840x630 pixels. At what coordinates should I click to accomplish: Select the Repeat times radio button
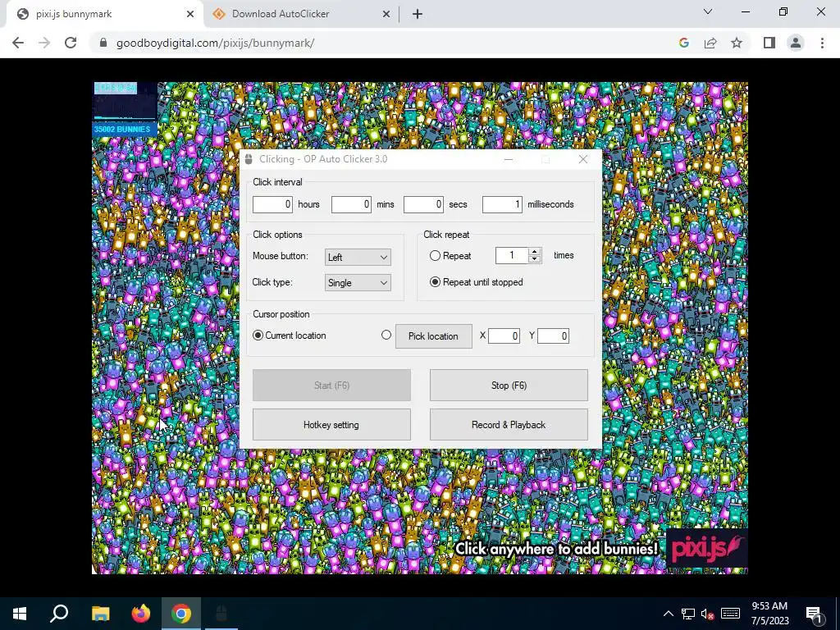(x=435, y=256)
